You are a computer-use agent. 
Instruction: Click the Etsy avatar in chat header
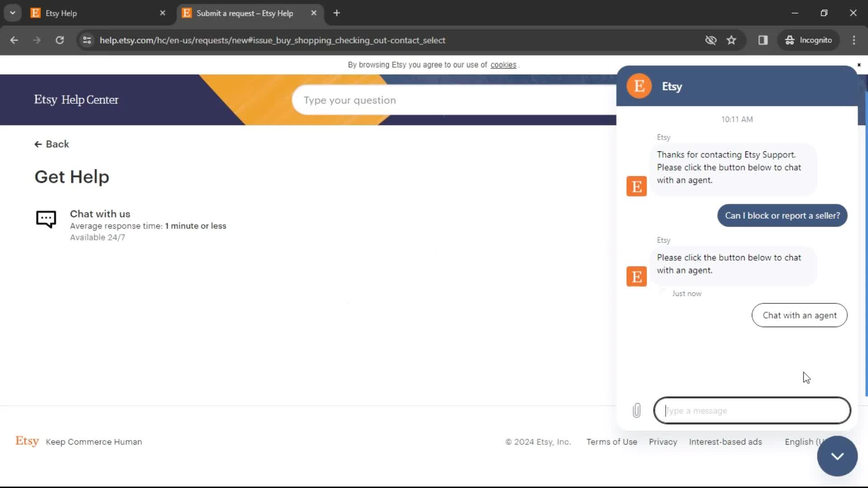(639, 86)
